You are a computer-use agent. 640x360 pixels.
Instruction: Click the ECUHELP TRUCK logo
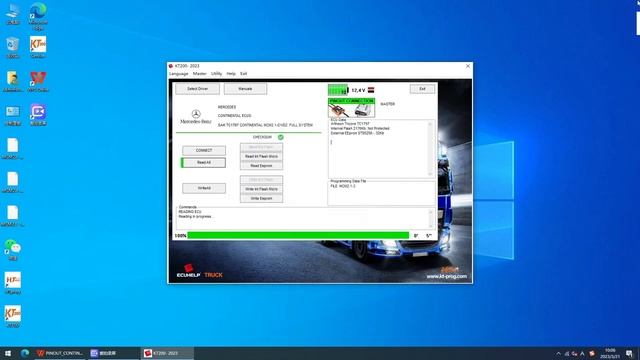(200, 271)
